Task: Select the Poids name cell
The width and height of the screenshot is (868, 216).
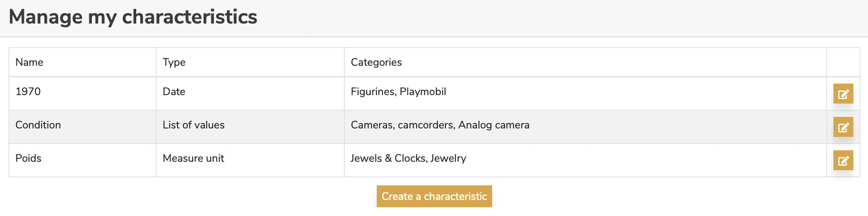Action: pos(83,160)
